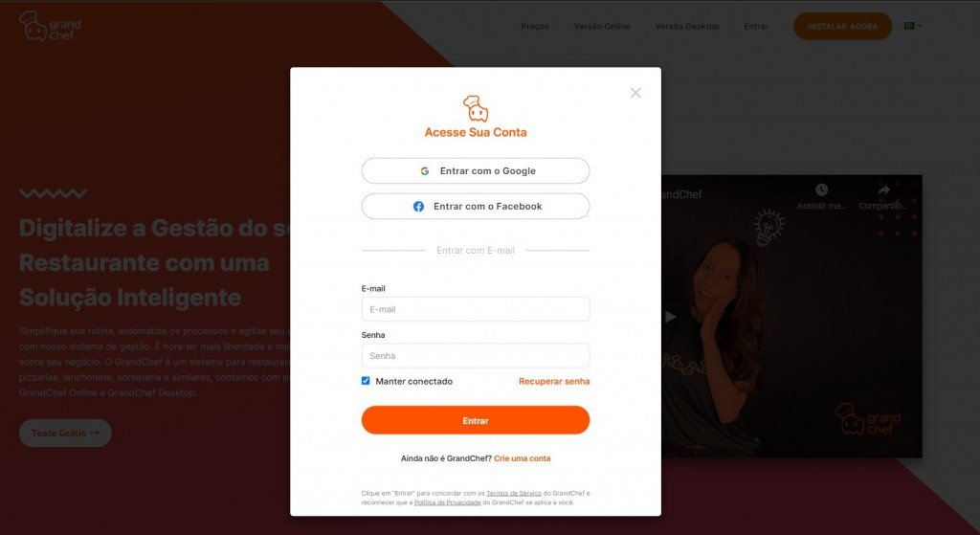Click the GrandChef logo in modal header

point(476,108)
